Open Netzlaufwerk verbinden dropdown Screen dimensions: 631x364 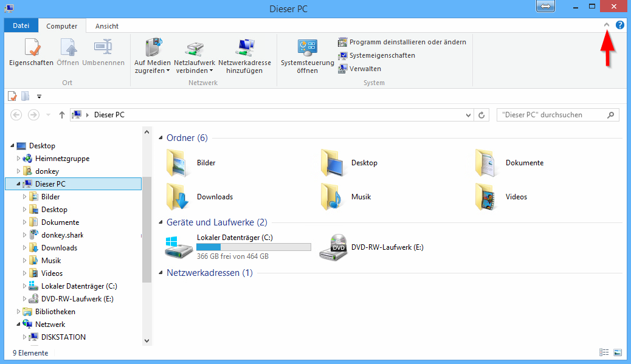coord(194,70)
